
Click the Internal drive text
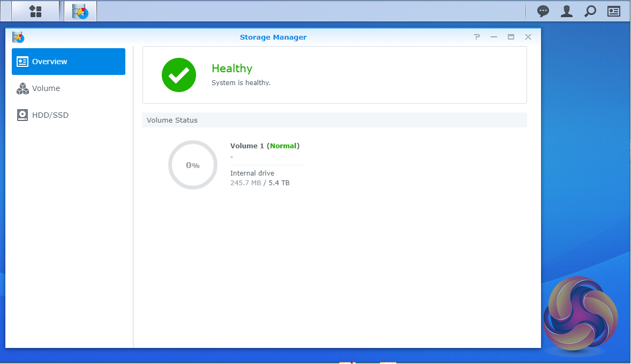[252, 173]
